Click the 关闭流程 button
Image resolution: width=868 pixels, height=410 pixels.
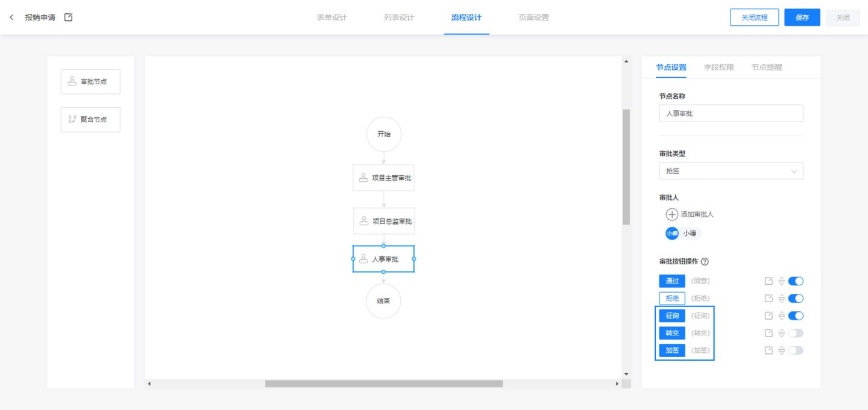coord(754,17)
